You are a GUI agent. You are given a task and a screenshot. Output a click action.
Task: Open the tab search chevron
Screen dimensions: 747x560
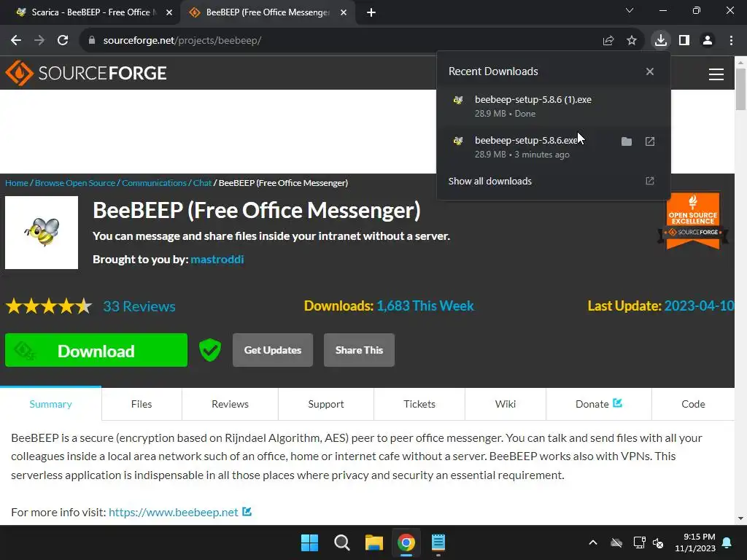point(630,10)
